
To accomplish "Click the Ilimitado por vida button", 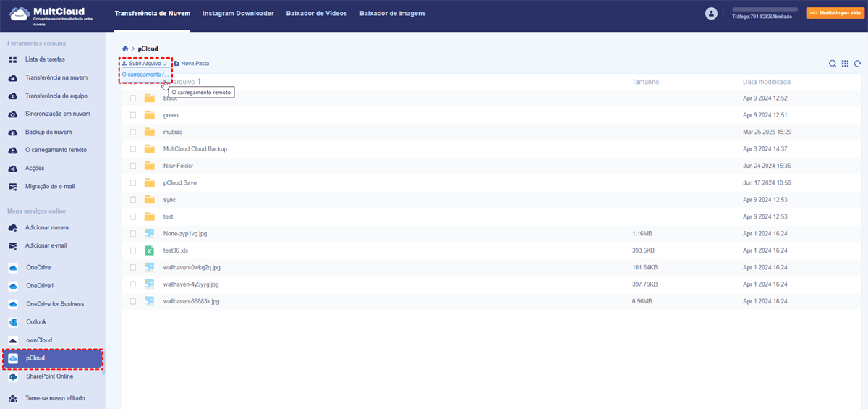I will tap(834, 13).
